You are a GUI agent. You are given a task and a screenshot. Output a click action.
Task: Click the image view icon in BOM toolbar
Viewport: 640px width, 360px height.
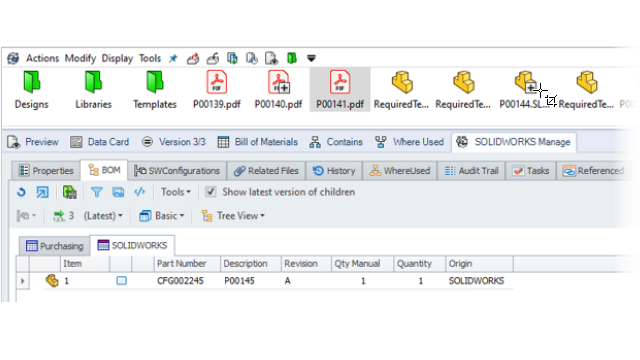click(118, 192)
